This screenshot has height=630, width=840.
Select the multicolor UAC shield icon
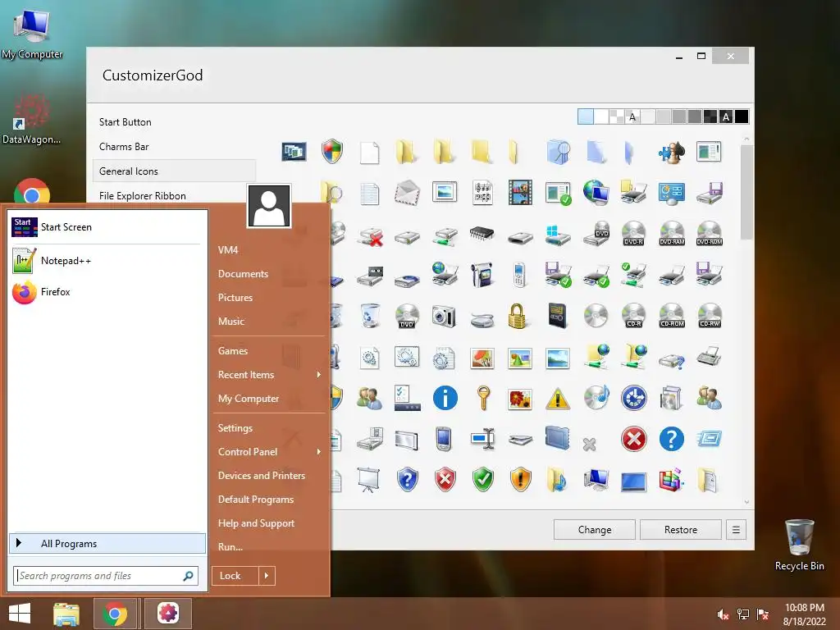click(x=332, y=152)
